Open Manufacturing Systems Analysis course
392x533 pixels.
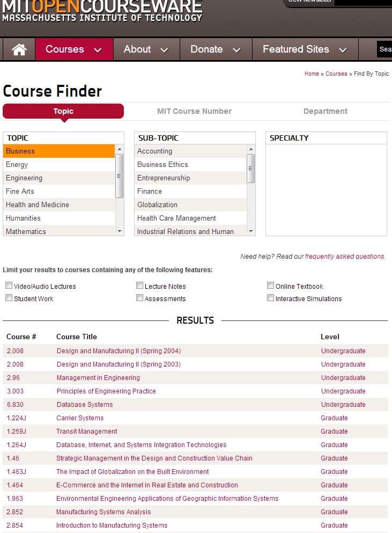(x=103, y=512)
